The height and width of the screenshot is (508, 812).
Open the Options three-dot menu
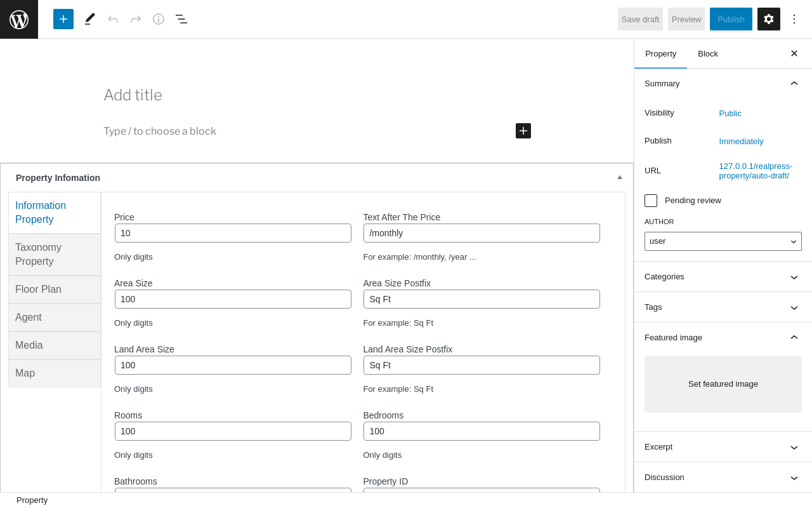click(794, 19)
